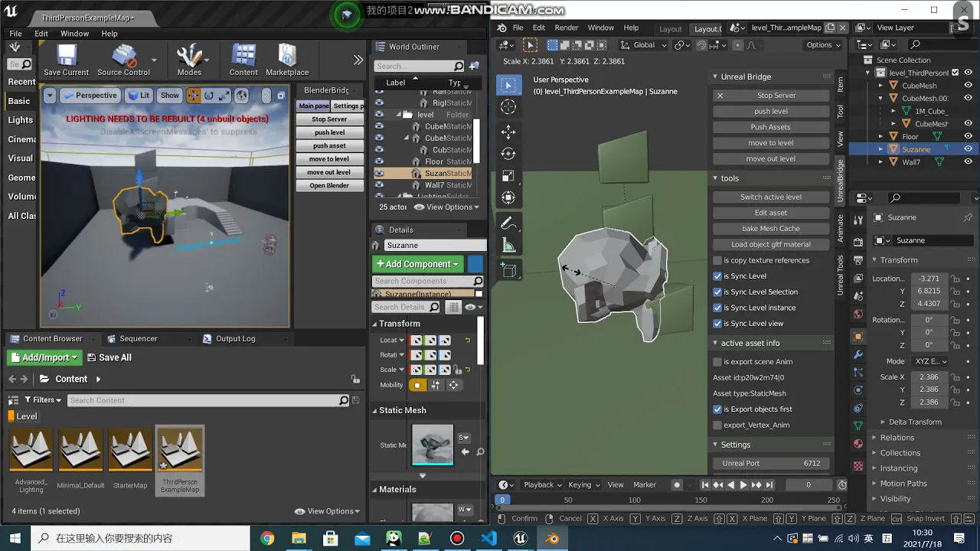Image resolution: width=980 pixels, height=551 pixels.
Task: Select Blender's Add Cube tool
Action: [x=508, y=269]
